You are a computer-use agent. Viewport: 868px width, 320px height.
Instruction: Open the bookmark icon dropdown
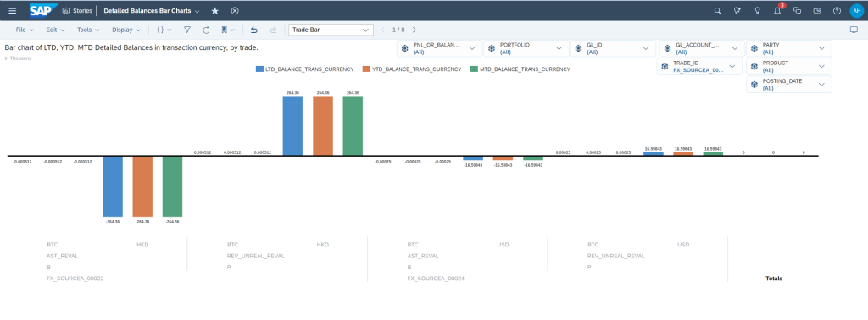(x=227, y=30)
